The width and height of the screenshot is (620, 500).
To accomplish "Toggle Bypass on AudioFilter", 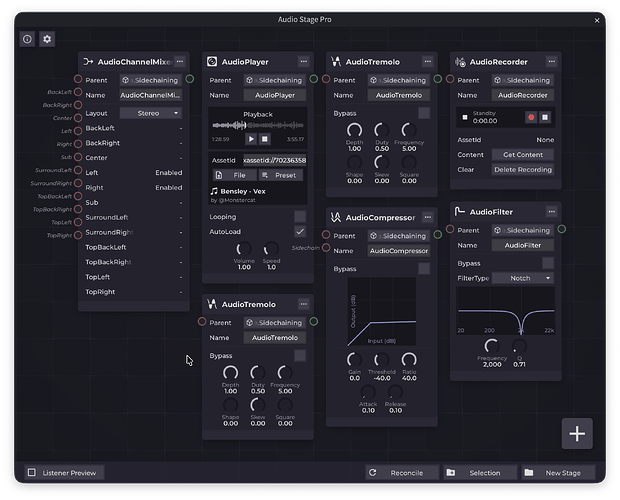I will click(x=548, y=263).
